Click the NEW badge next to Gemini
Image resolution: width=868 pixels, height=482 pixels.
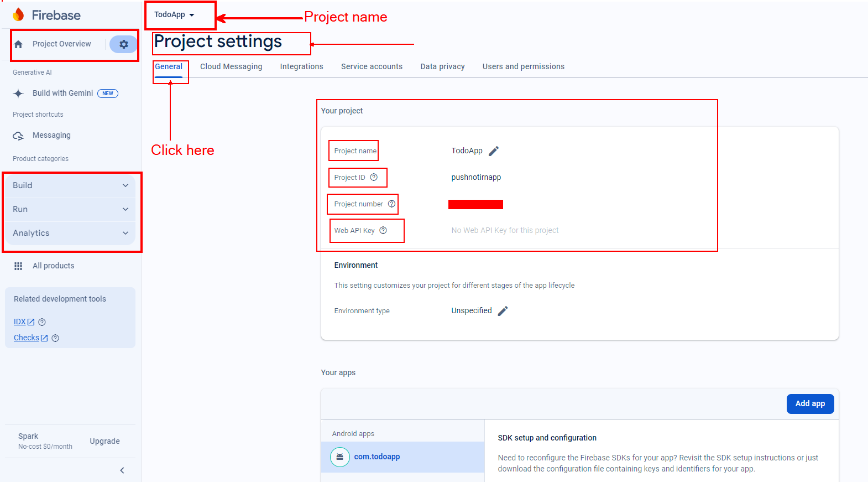point(108,94)
